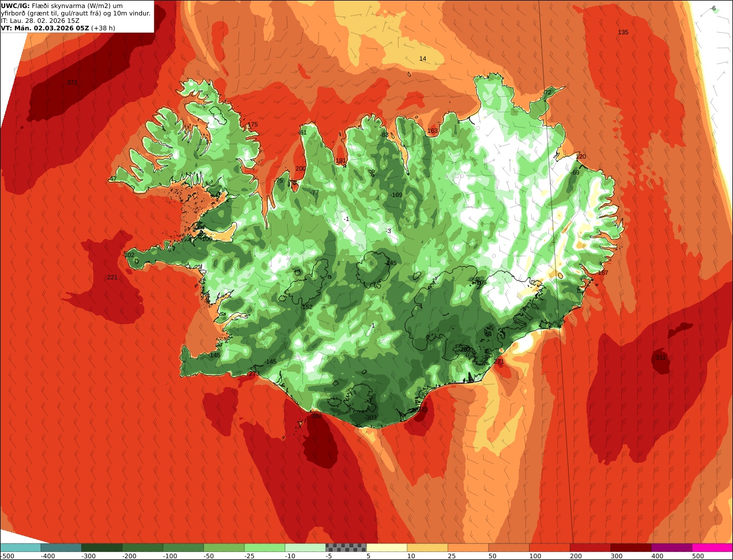
Task: Click the positive '25' legend tick label
Action: [452, 556]
